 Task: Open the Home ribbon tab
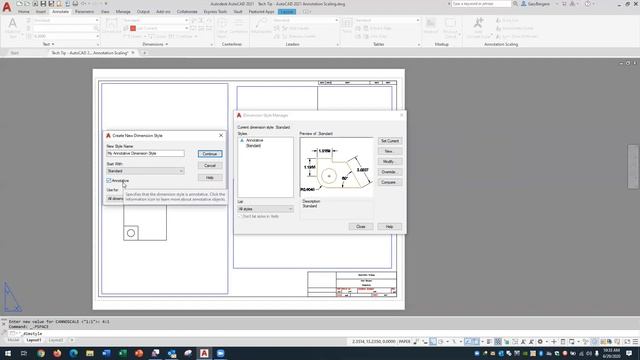coord(24,12)
